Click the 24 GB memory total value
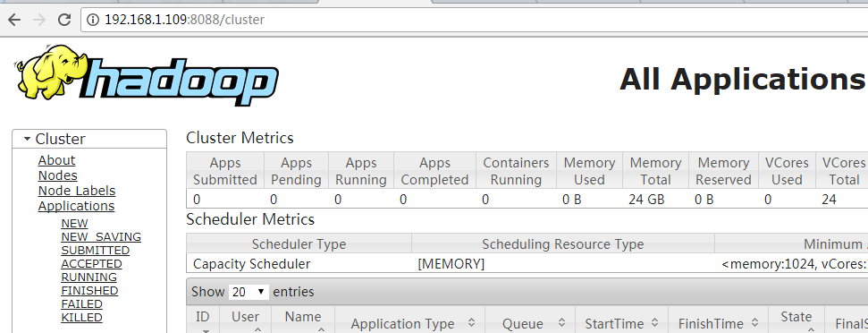Screen dimensions: 868x333 [646, 200]
